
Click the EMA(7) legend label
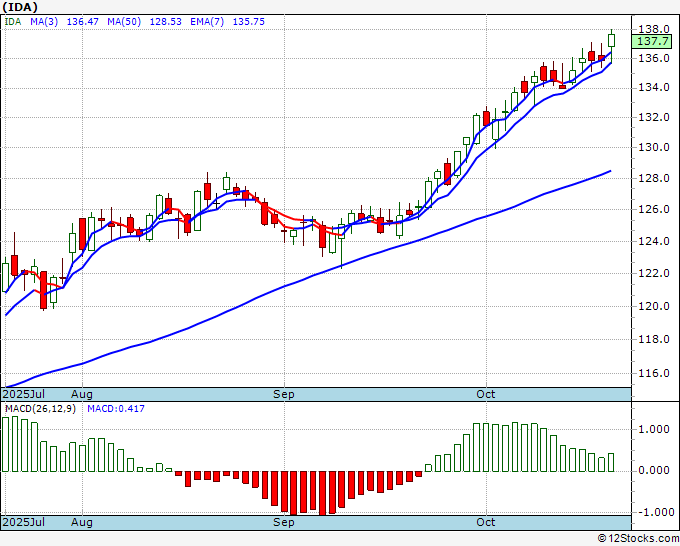click(207, 22)
